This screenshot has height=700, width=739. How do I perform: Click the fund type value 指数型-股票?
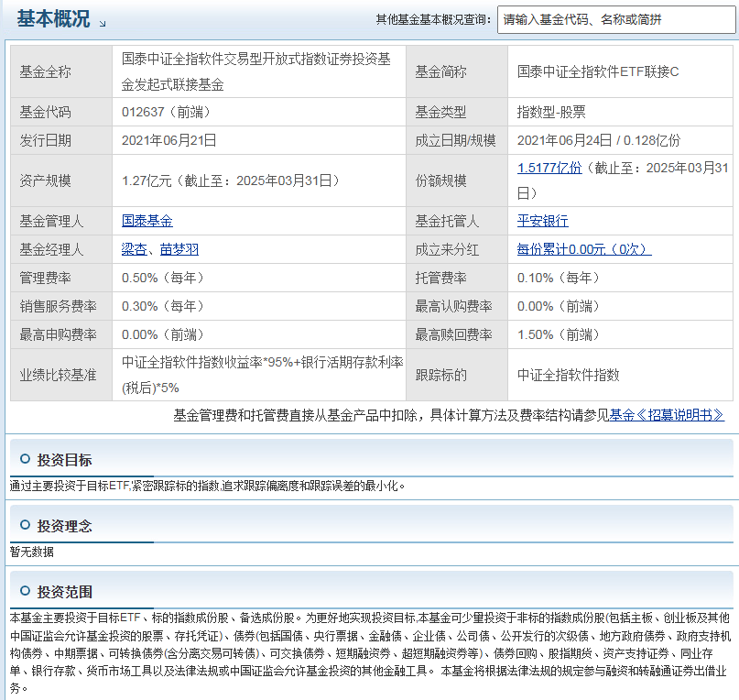[x=551, y=113]
